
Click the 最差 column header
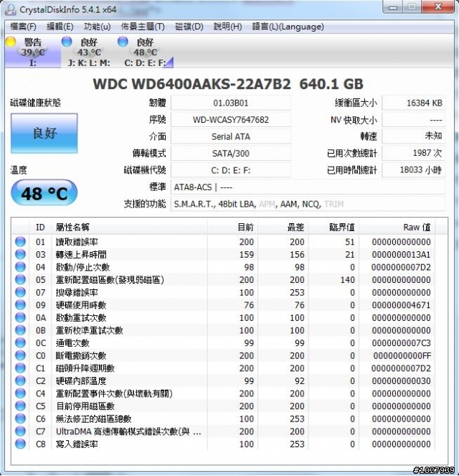(x=283, y=227)
